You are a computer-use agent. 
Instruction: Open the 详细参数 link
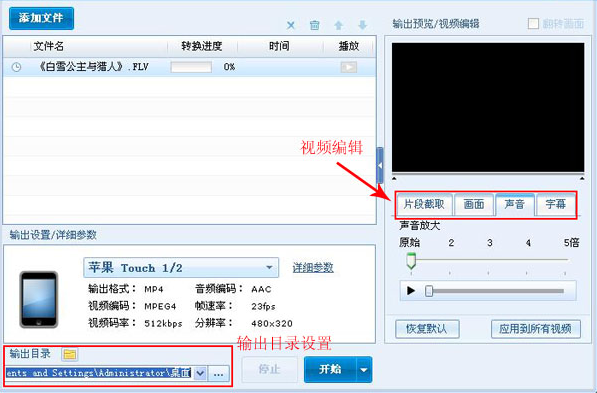pyautogui.click(x=313, y=268)
